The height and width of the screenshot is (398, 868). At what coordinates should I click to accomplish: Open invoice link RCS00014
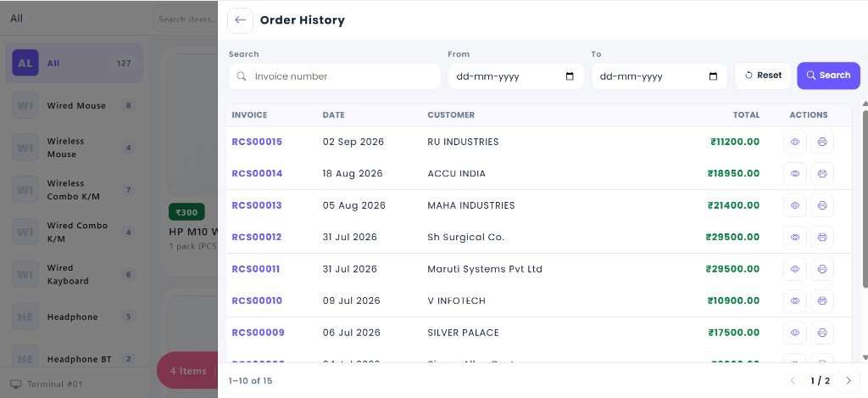point(257,173)
